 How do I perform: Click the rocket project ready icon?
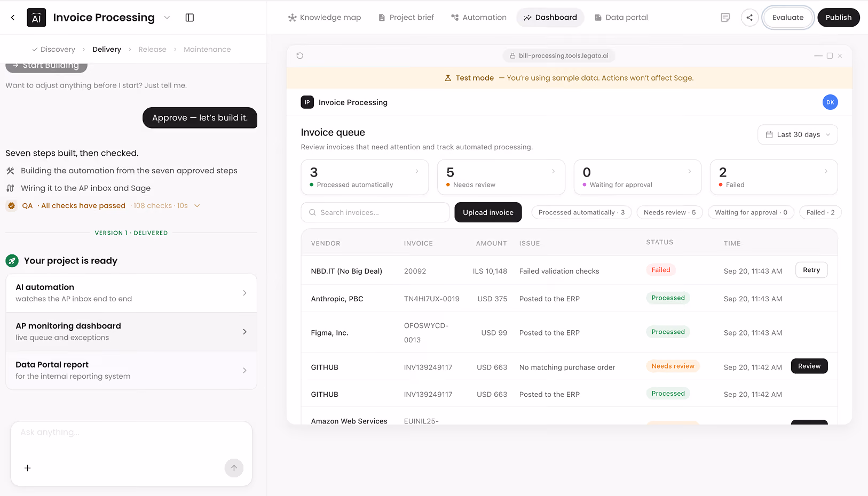[12, 261]
